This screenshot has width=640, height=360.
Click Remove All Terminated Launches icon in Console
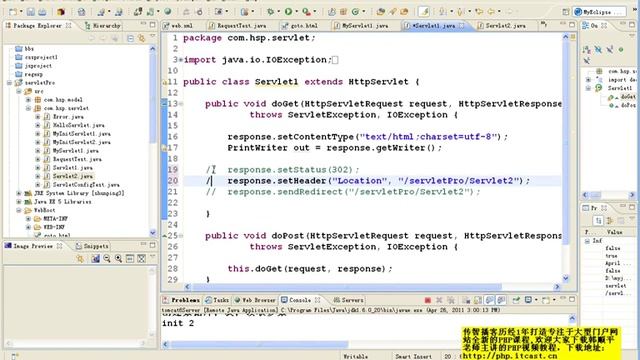(451, 300)
